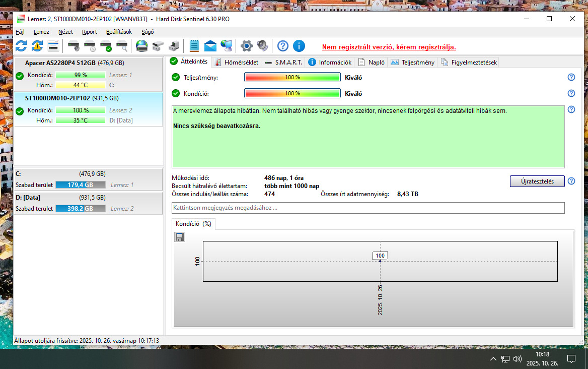Screen dimensions: 588x369
Task: Click status bar text "Állapot utoljára frissítve"
Action: 46,341
